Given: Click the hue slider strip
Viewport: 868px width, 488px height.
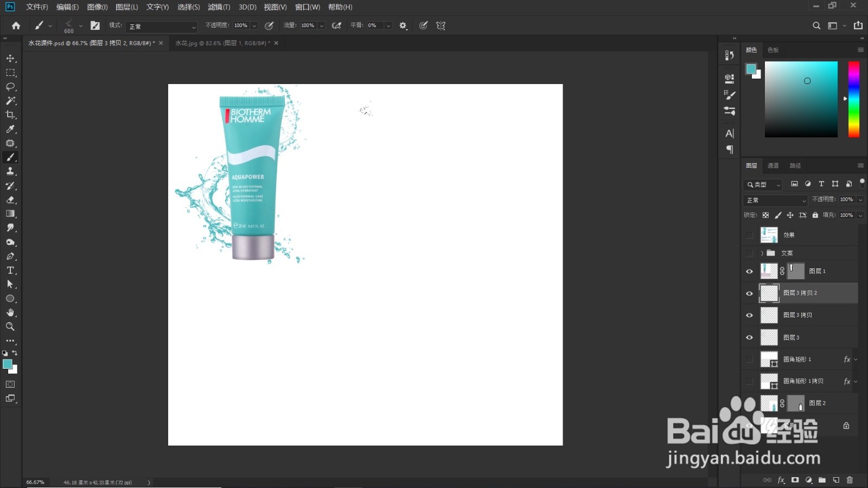Looking at the screenshot, I should pos(854,99).
